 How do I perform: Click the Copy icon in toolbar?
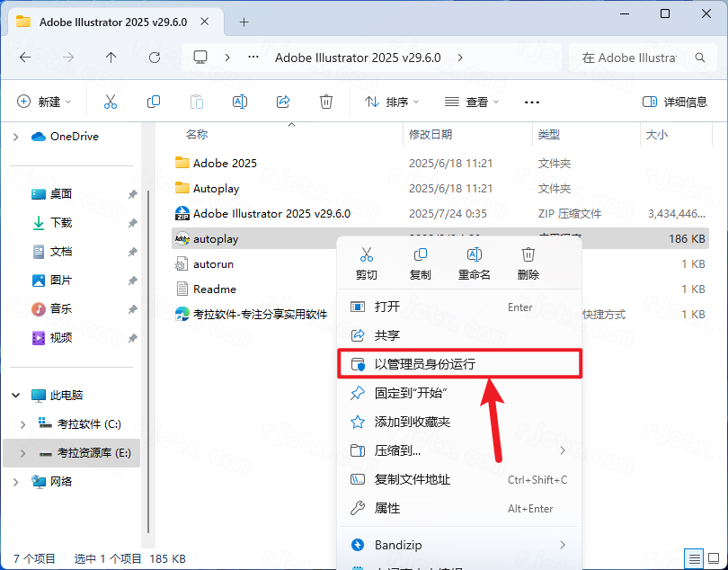(x=153, y=102)
